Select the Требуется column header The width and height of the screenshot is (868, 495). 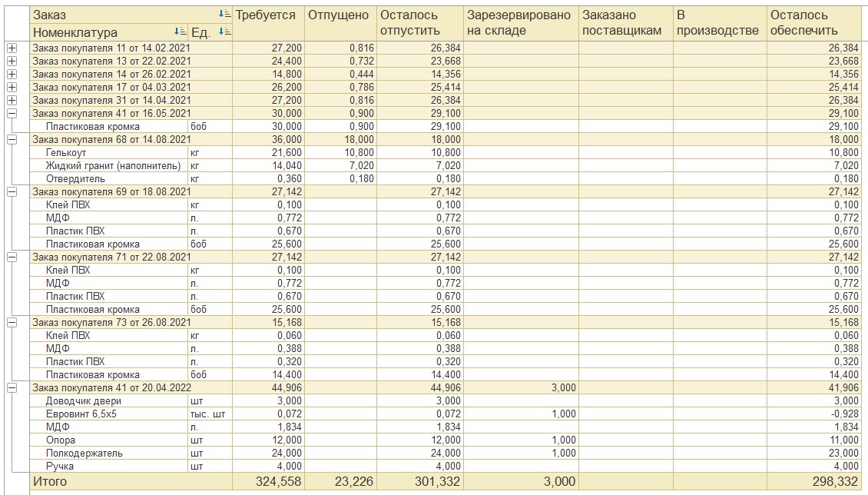[x=268, y=23]
